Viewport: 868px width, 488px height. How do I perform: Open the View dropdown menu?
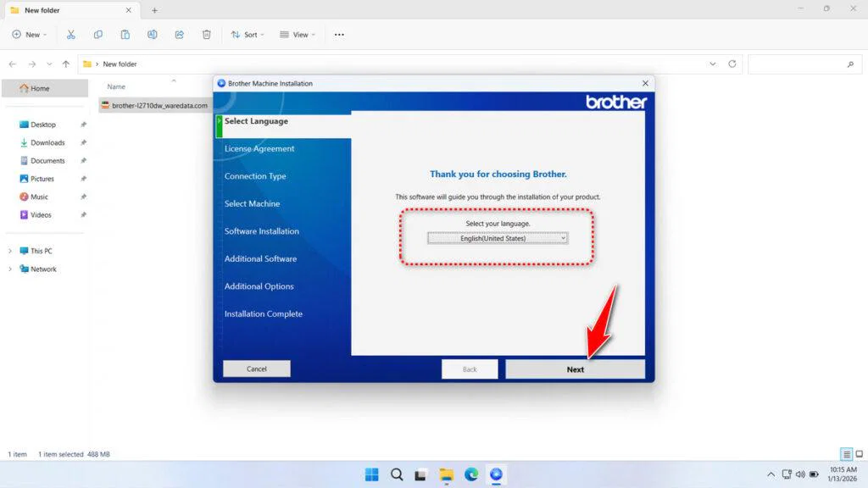[x=298, y=34]
